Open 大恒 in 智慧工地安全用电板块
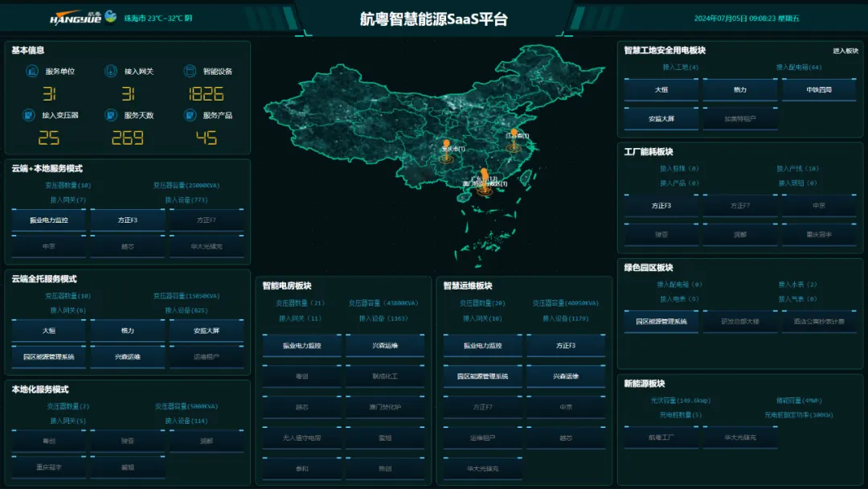The height and width of the screenshot is (489, 868). click(661, 90)
